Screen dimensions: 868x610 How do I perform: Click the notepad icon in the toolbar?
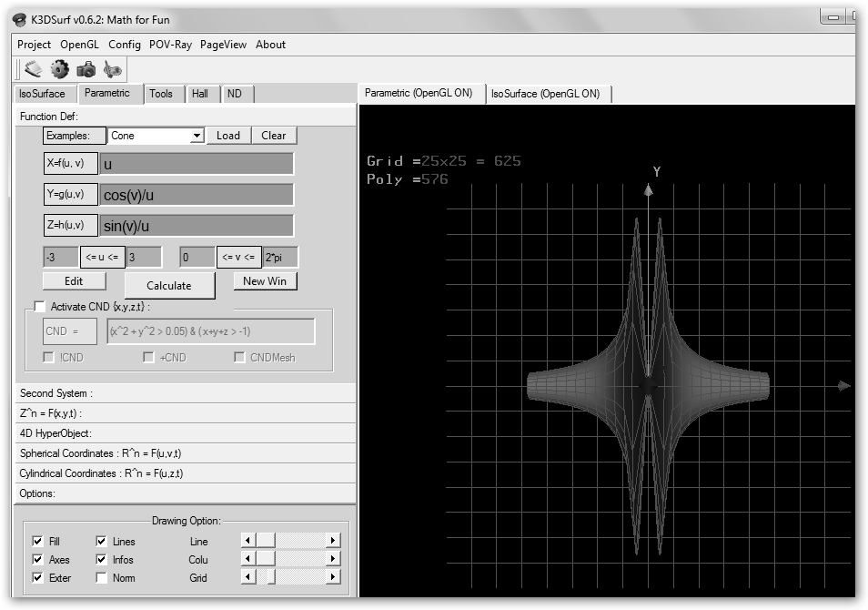coord(33,69)
